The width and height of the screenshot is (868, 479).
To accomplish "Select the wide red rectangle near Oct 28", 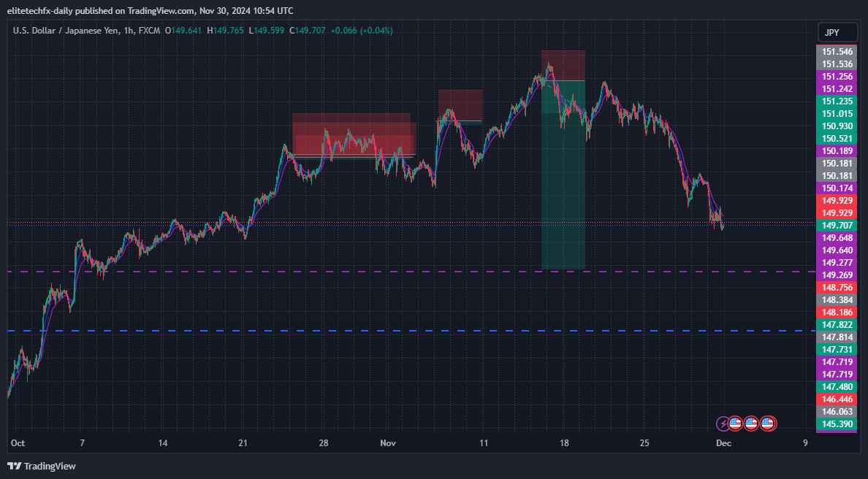I will tap(351, 134).
